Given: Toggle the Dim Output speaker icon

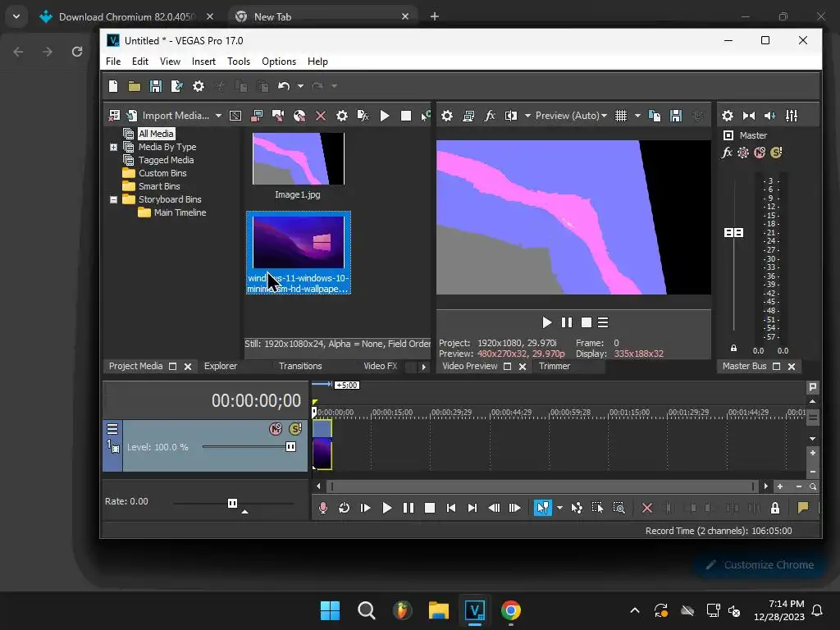Looking at the screenshot, I should (770, 116).
